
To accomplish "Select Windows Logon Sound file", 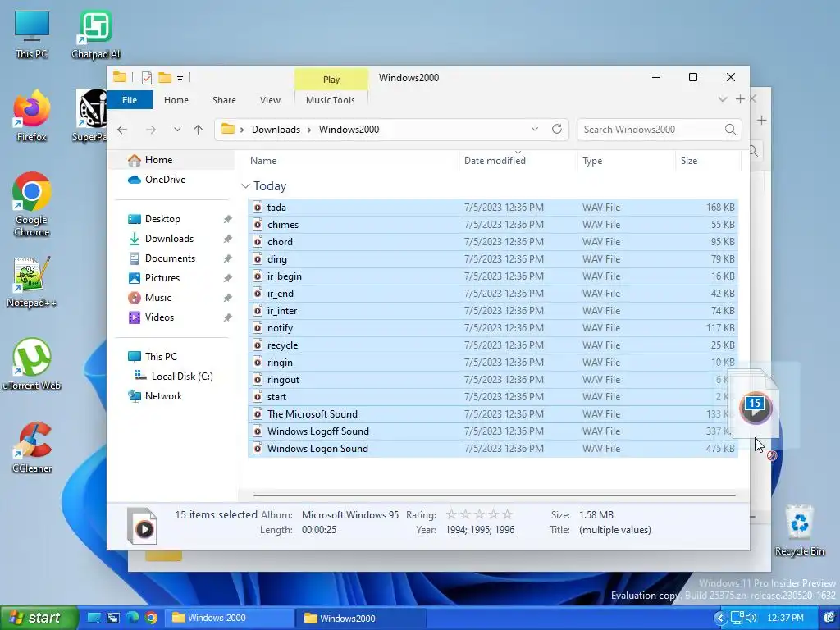I will tap(493, 449).
